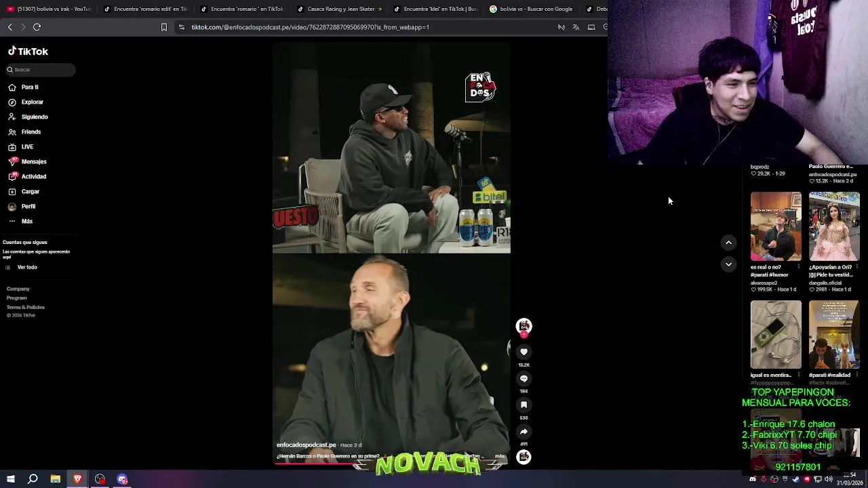Open the comments bubble icon
The width and height of the screenshot is (868, 488).
coord(524,378)
